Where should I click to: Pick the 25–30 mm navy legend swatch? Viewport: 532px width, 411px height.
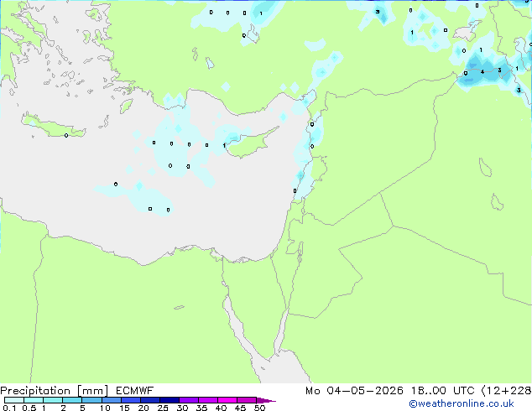(x=169, y=400)
